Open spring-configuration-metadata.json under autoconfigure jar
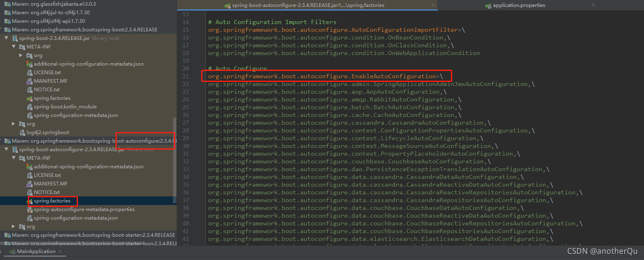 point(76,218)
